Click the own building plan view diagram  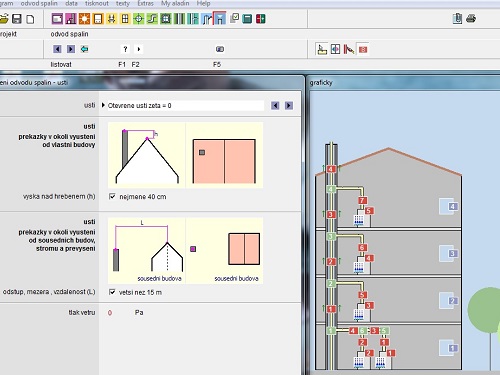pyautogui.click(x=224, y=155)
